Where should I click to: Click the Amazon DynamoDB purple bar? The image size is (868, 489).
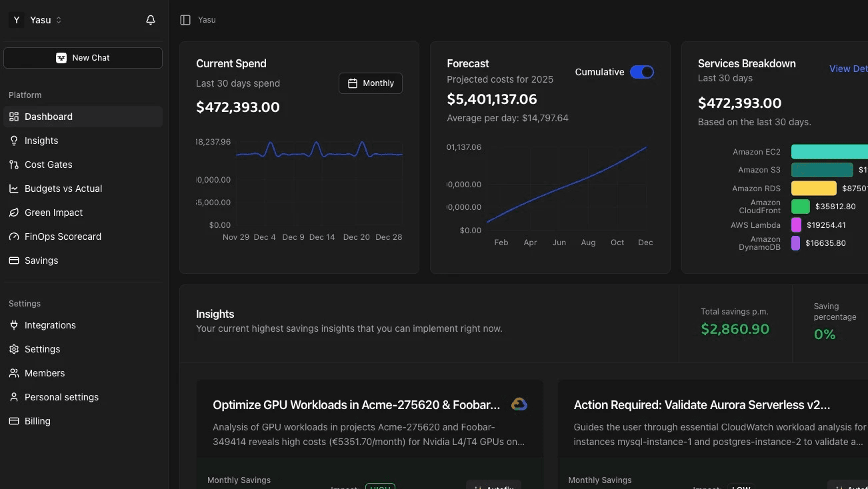(x=795, y=243)
